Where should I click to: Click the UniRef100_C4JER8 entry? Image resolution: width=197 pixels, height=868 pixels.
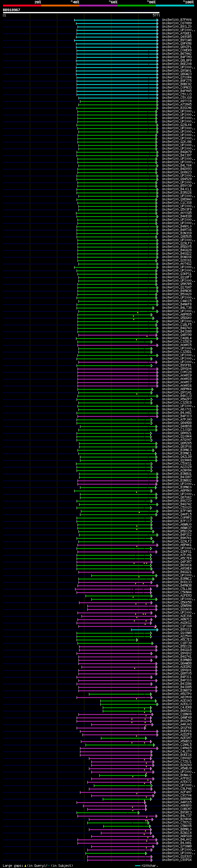177,707
